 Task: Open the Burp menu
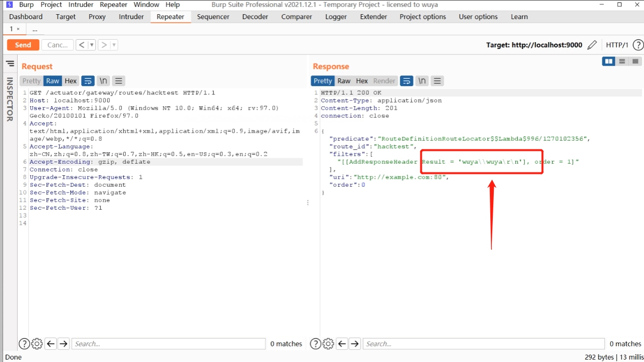[x=26, y=4]
